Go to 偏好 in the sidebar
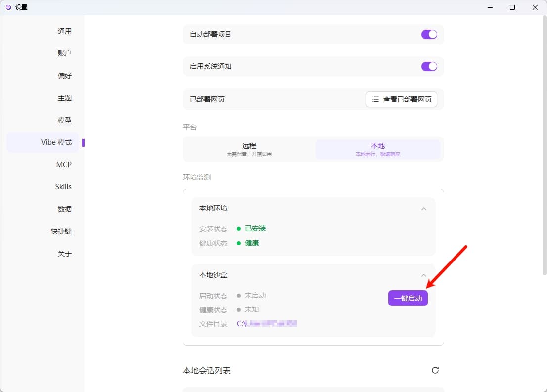The image size is (547, 392). tap(64, 76)
